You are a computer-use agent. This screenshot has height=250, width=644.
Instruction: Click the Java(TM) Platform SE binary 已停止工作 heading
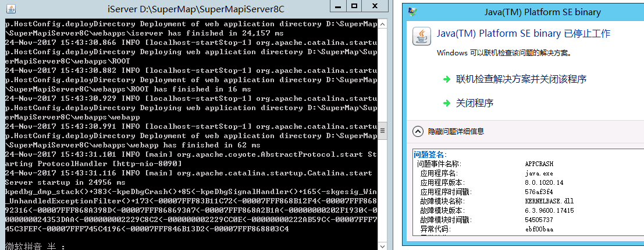pos(523,34)
